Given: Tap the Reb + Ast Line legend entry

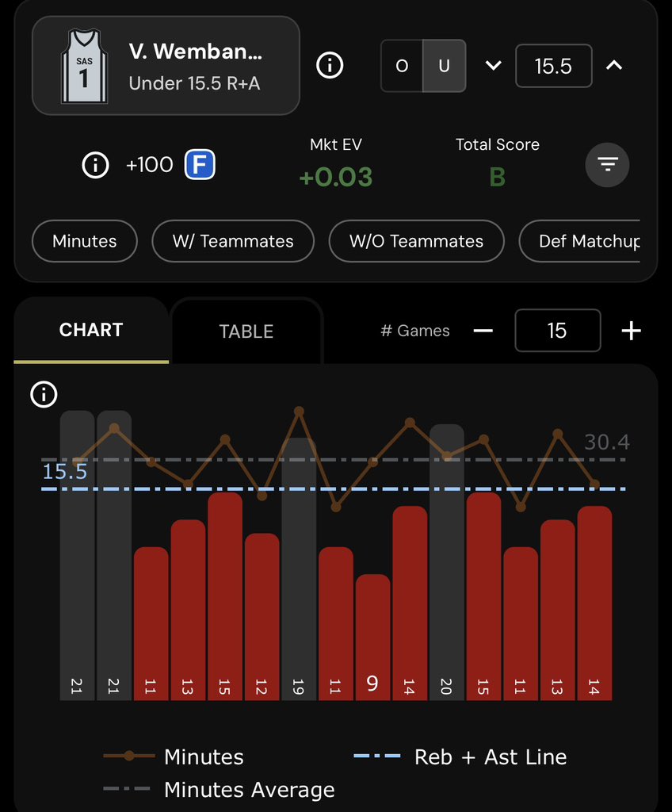Looking at the screenshot, I should [x=460, y=756].
